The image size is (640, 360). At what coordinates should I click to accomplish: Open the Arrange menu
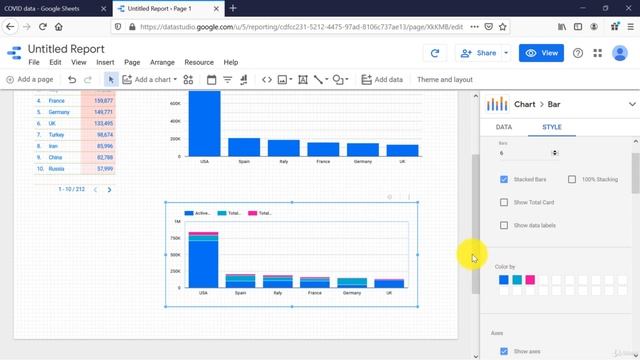point(162,62)
